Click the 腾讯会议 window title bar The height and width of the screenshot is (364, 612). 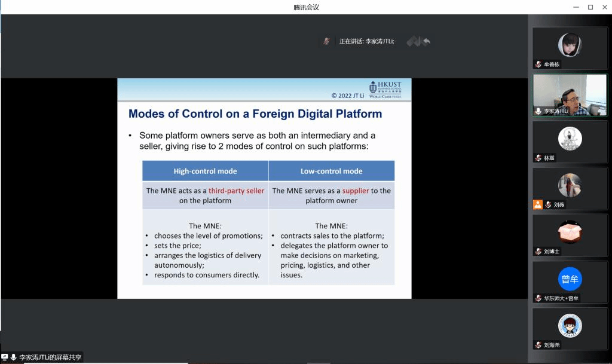point(306,7)
